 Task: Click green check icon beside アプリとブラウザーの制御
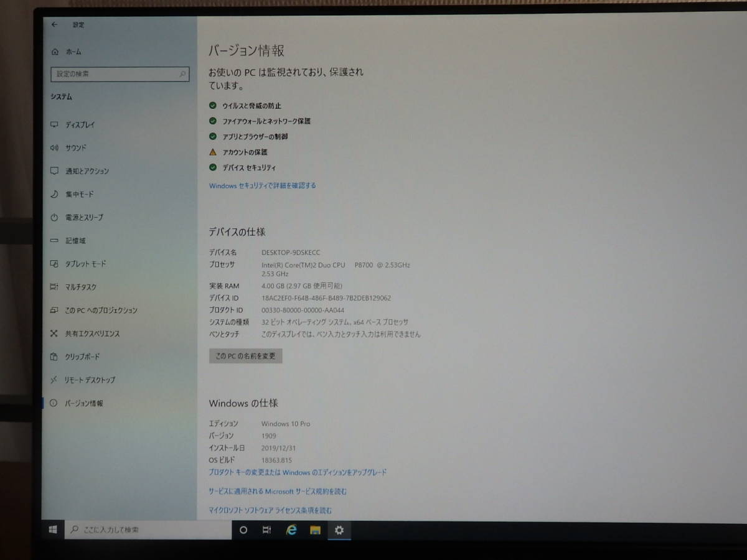[x=213, y=136]
